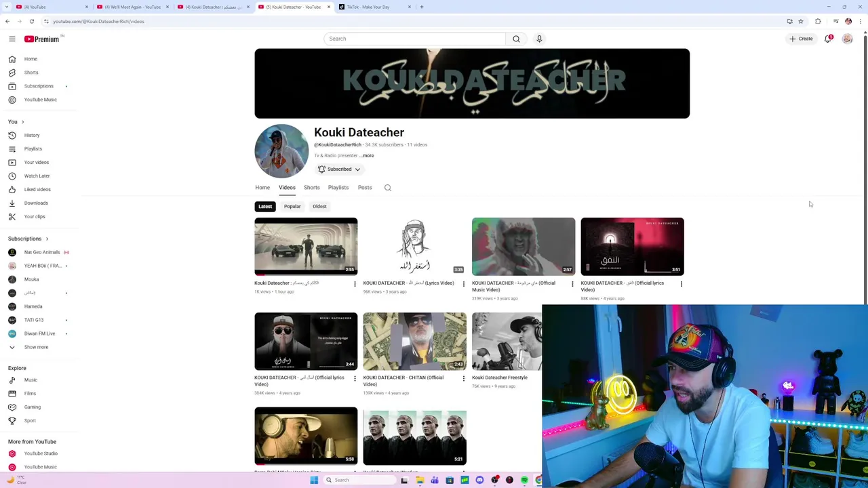Open Playlists in the sidebar

[x=32, y=148]
